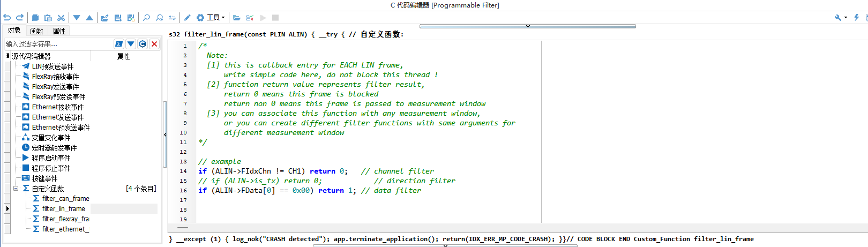The width and height of the screenshot is (868, 247).
Task: Open filter_ethernet function in tree
Action: tap(65, 229)
